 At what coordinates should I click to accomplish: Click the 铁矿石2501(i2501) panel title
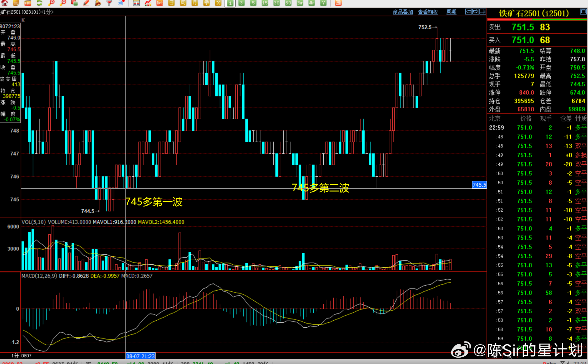pos(533,13)
